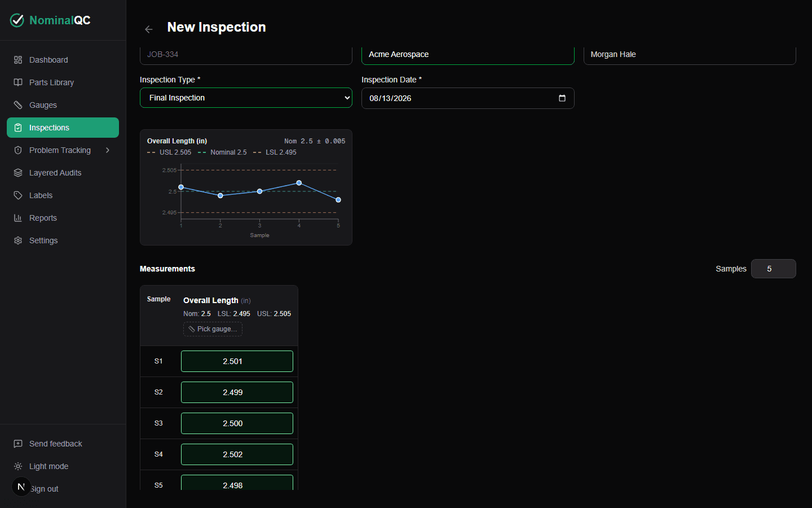Click the Morgan Hale inspector field
The height and width of the screenshot is (508, 812).
pos(690,55)
